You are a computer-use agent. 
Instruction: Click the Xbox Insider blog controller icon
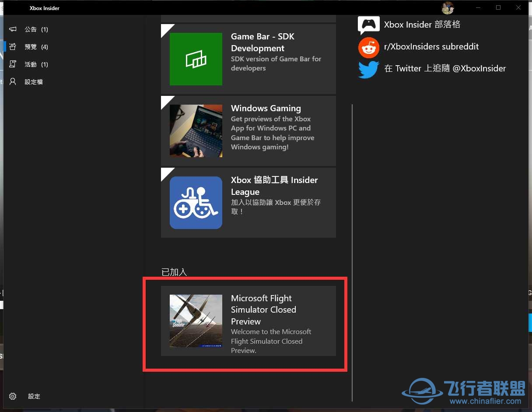[369, 25]
